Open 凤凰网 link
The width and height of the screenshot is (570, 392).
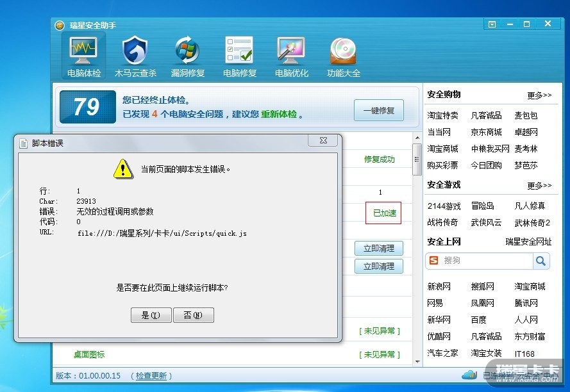[x=483, y=304]
